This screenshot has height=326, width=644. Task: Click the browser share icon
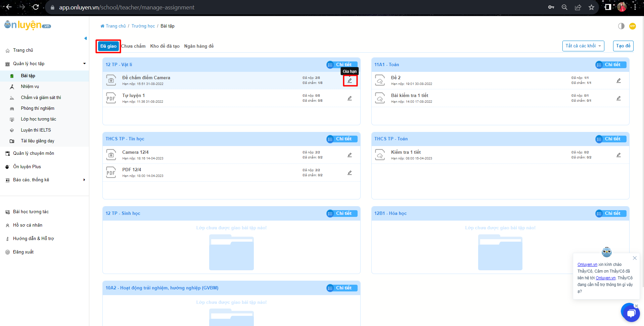tap(578, 7)
